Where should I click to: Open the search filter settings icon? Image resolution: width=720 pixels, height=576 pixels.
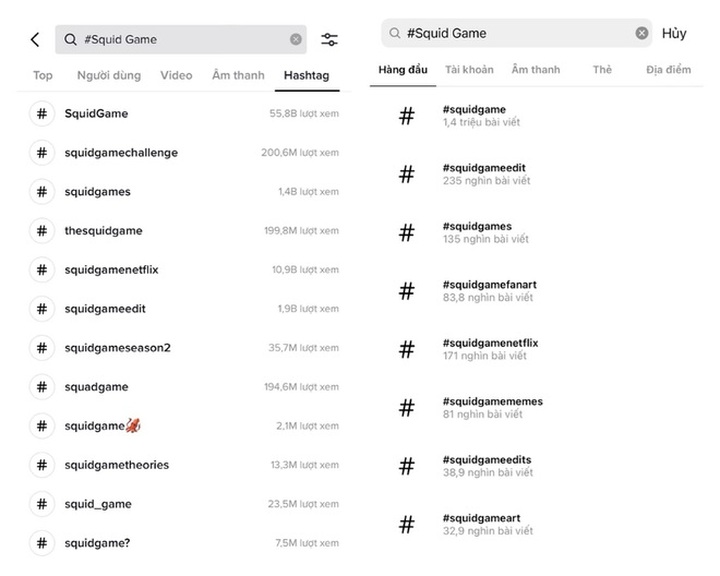(329, 40)
